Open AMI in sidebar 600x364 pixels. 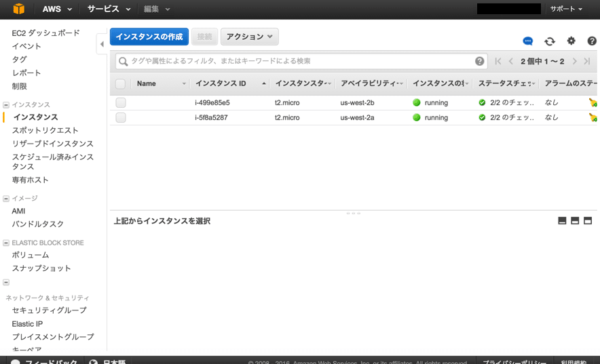[x=18, y=211]
